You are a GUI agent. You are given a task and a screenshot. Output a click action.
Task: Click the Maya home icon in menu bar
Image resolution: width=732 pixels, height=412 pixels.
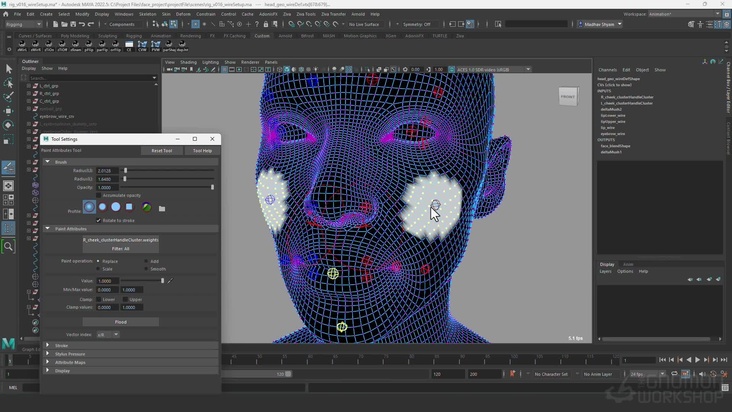(x=6, y=14)
